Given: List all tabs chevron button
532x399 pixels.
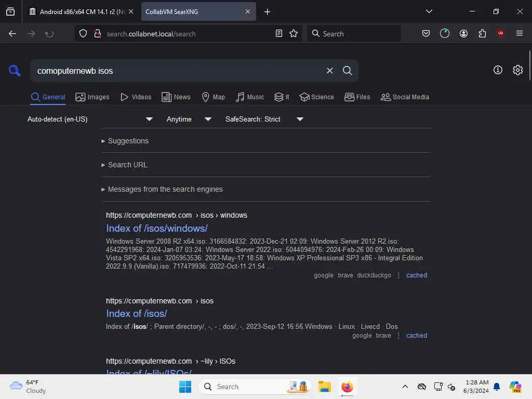Looking at the screenshot, I should coord(429,11).
